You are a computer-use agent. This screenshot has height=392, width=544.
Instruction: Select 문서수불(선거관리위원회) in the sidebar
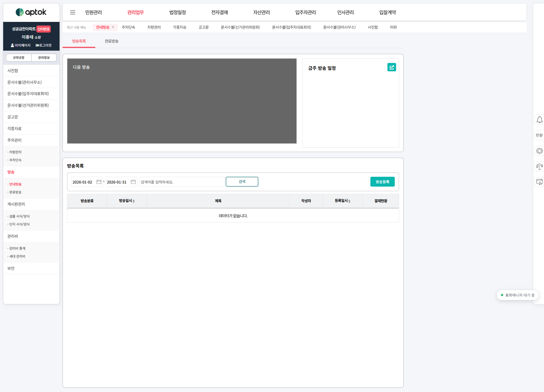tap(31, 105)
